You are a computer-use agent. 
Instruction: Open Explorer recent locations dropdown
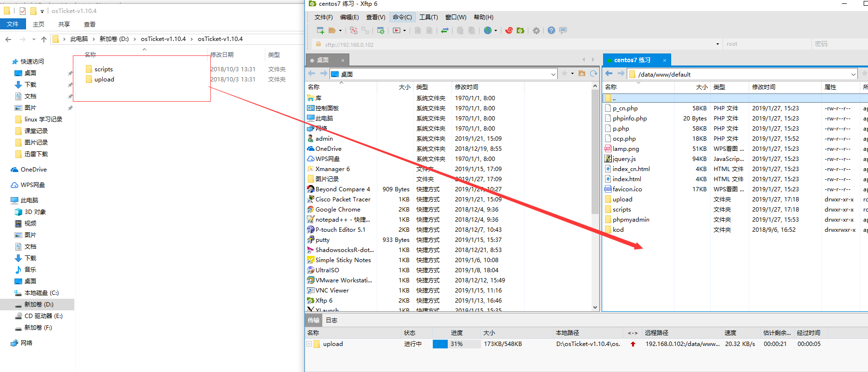(x=34, y=39)
